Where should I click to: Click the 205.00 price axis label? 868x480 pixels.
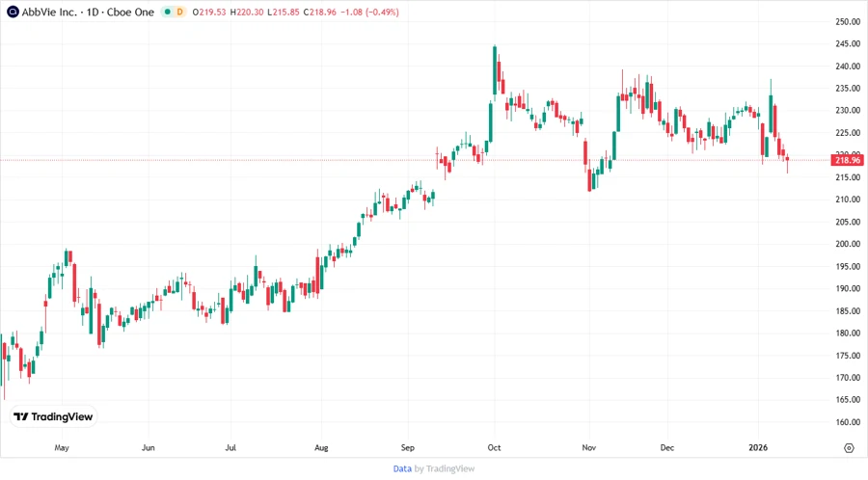[848, 222]
